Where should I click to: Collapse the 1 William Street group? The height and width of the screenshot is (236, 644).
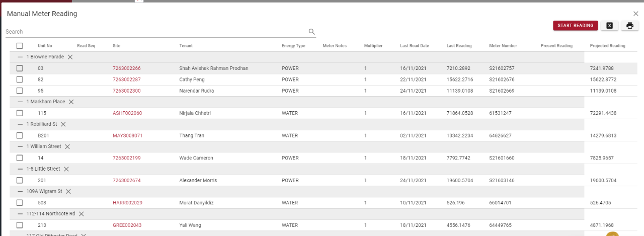[21, 146]
